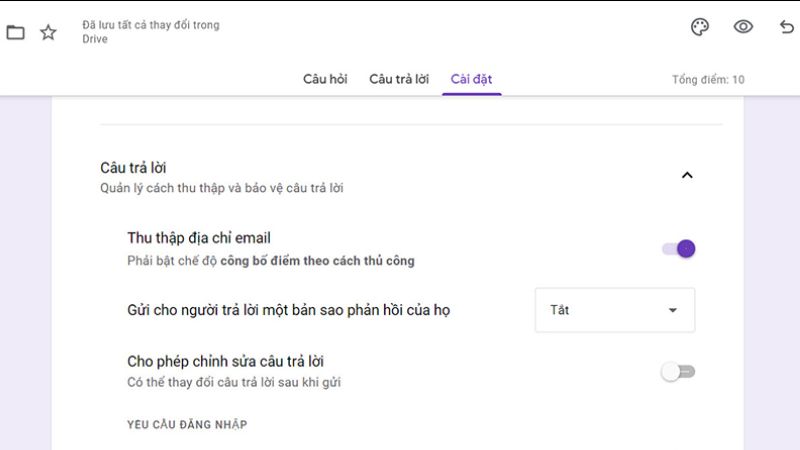Image resolution: width=800 pixels, height=450 pixels.
Task: Click the move to folder icon
Action: (x=15, y=32)
